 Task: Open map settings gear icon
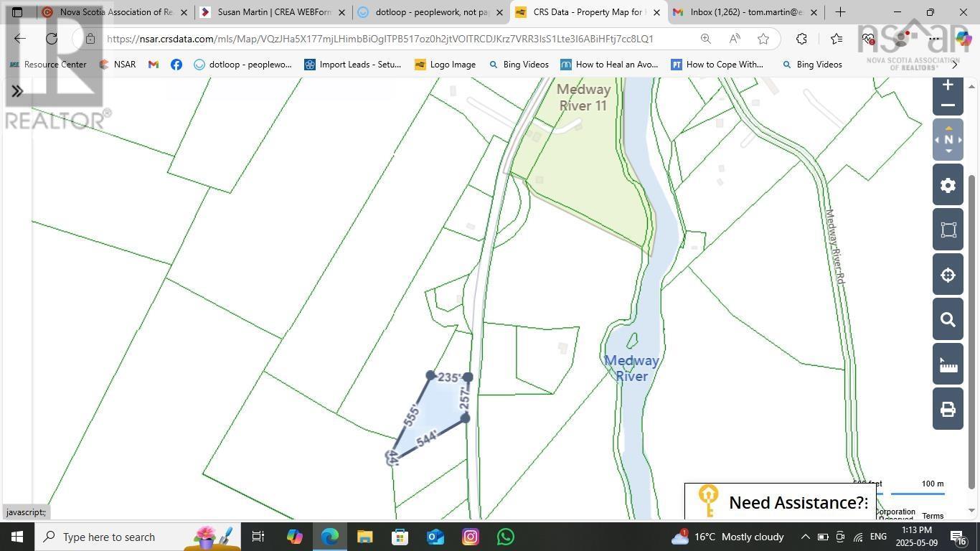click(948, 186)
